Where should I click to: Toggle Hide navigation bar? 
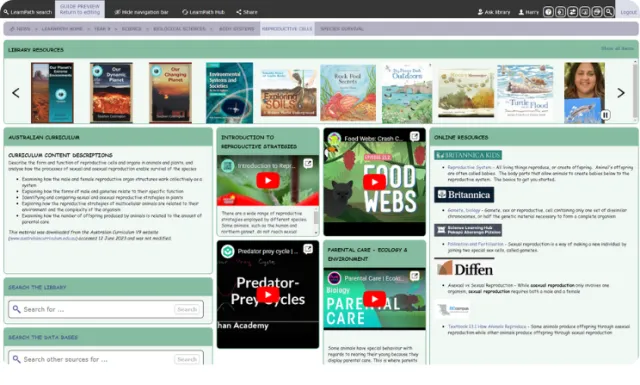141,12
